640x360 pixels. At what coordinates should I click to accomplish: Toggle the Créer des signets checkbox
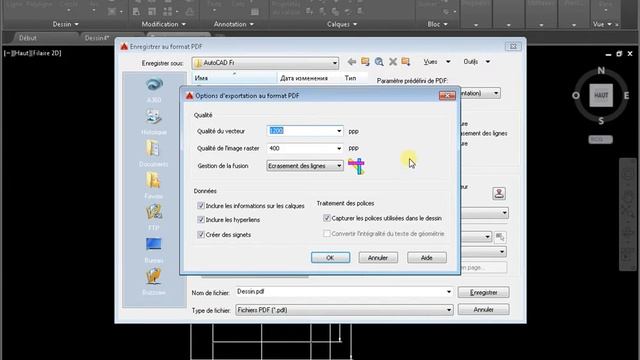point(200,234)
